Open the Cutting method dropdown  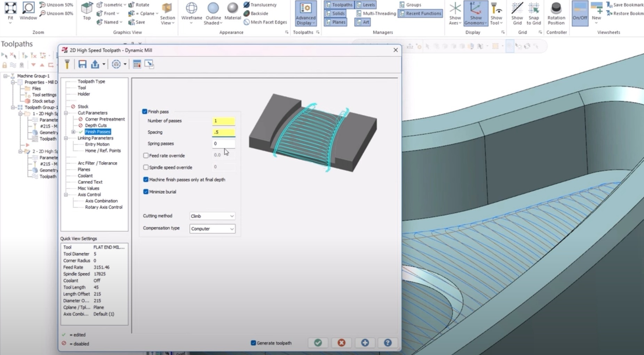coord(212,216)
